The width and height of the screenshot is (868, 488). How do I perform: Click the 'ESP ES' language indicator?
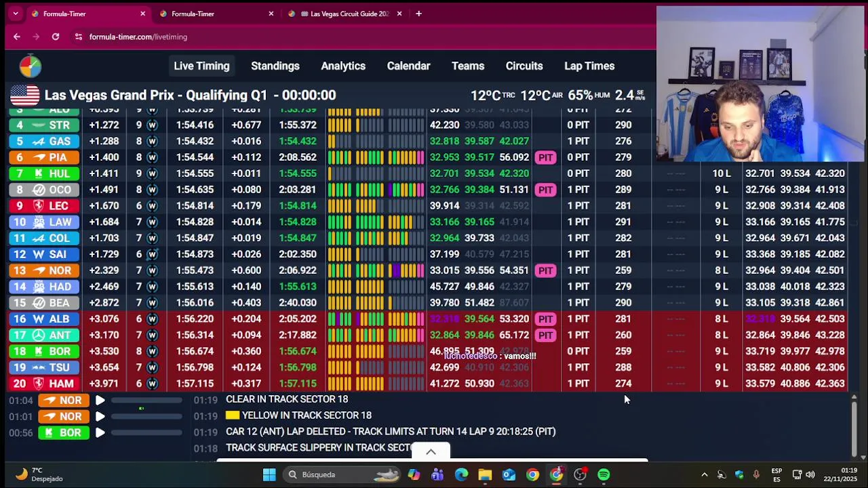(x=776, y=474)
